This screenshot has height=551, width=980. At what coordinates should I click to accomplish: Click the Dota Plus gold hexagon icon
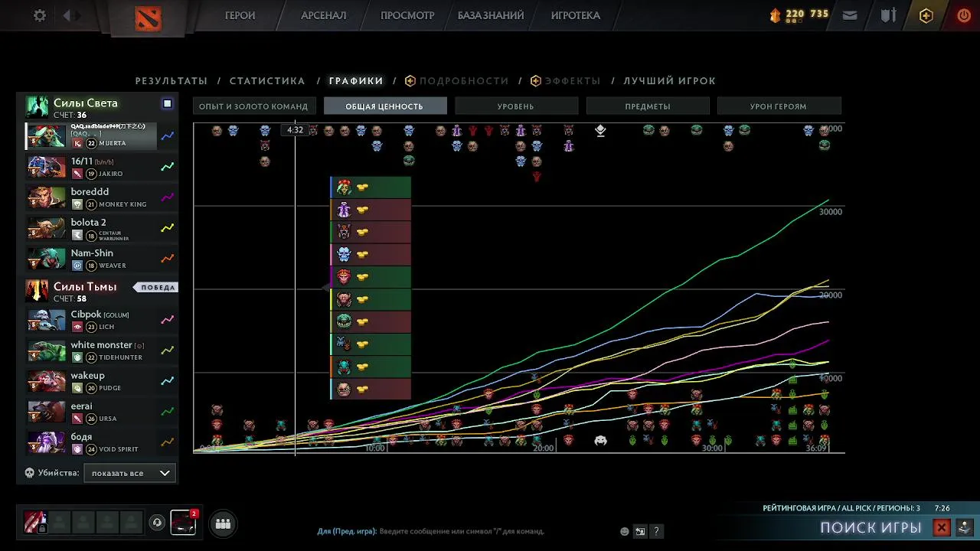click(926, 15)
